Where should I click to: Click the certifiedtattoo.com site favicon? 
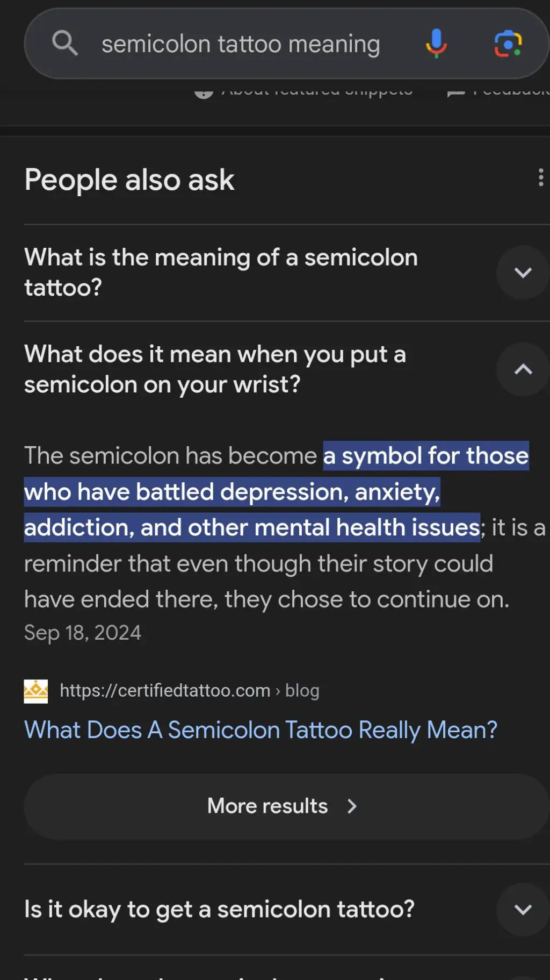point(36,691)
